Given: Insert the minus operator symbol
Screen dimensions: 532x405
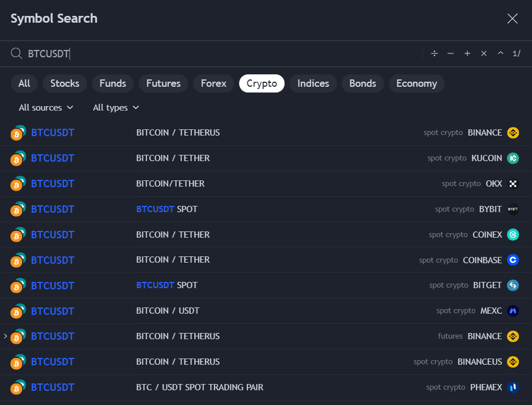Looking at the screenshot, I should point(451,53).
